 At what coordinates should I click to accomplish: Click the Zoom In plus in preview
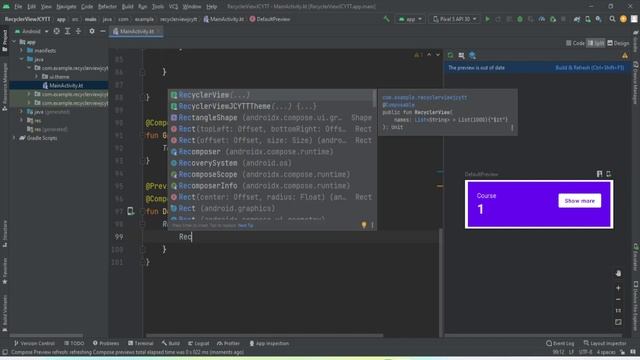(618, 288)
